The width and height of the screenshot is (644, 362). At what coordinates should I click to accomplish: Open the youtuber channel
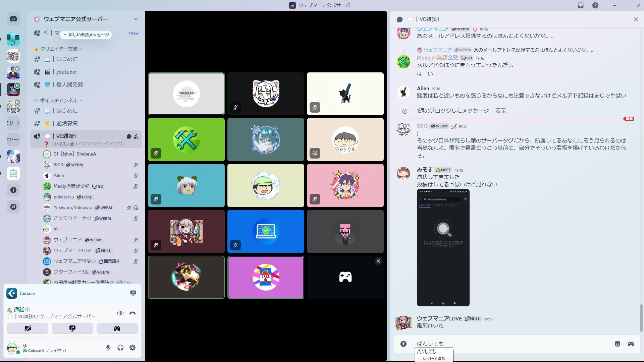click(x=66, y=72)
